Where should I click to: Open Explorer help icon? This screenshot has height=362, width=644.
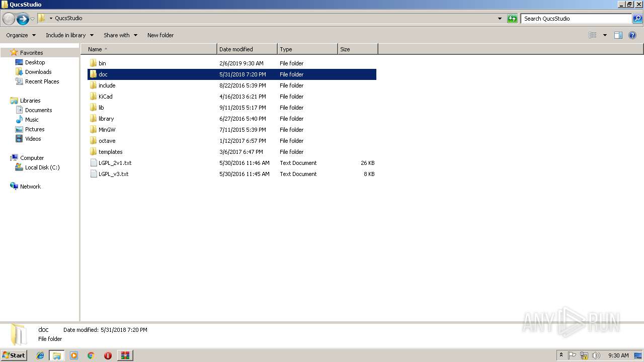pyautogui.click(x=632, y=35)
